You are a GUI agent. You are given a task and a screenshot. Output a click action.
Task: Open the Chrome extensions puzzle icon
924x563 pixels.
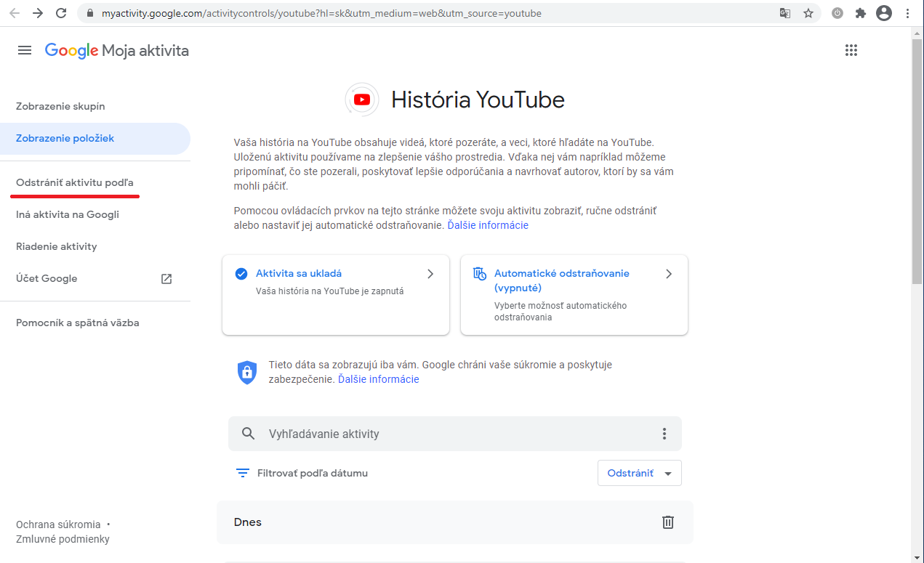coord(861,13)
